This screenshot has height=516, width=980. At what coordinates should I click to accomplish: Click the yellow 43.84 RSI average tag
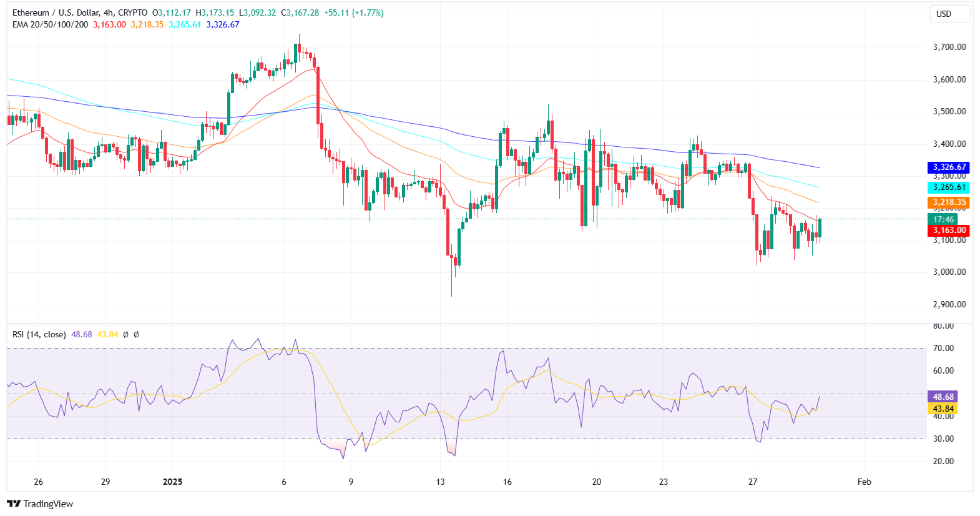click(943, 409)
